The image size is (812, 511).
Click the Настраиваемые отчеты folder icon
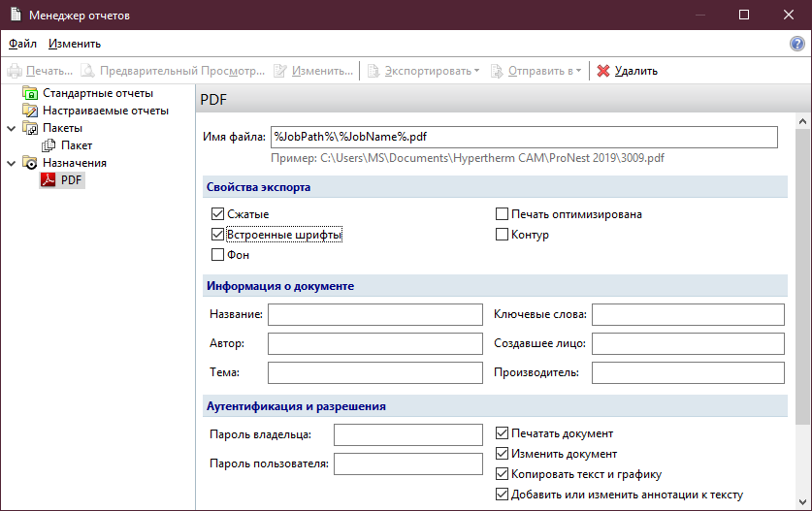click(x=30, y=111)
